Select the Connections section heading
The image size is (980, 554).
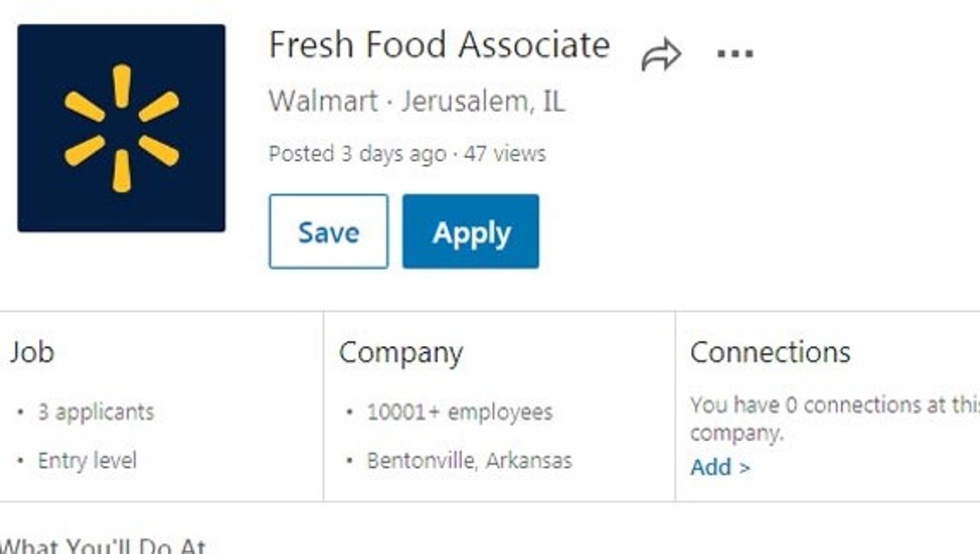[770, 352]
